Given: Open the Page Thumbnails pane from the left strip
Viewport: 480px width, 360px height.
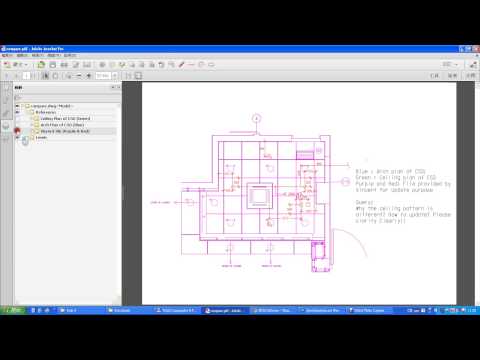Looking at the screenshot, I should (6, 88).
